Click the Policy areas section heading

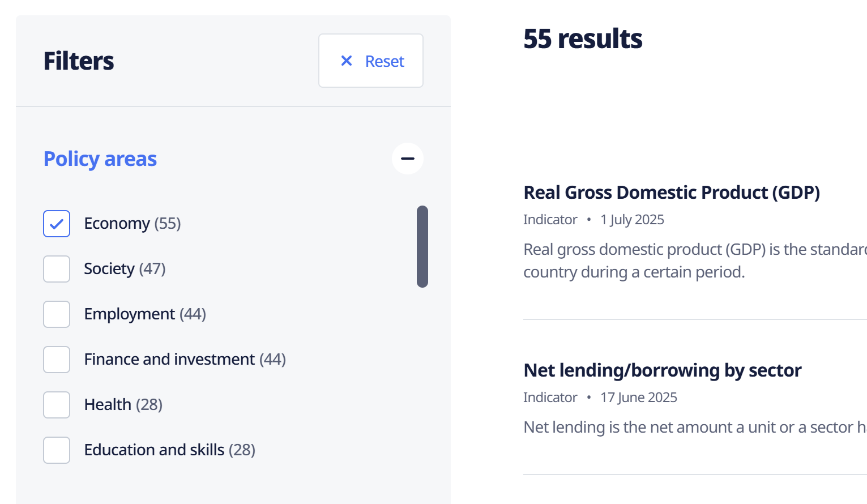100,159
